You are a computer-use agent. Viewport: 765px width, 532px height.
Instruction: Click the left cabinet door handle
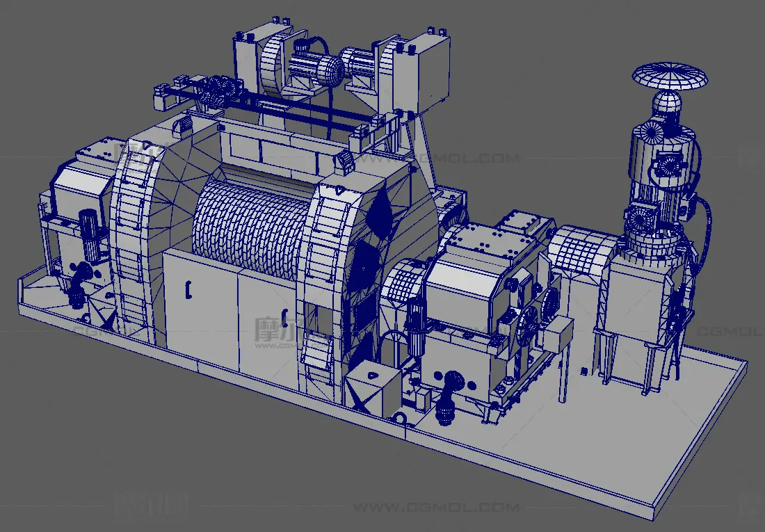(187, 289)
